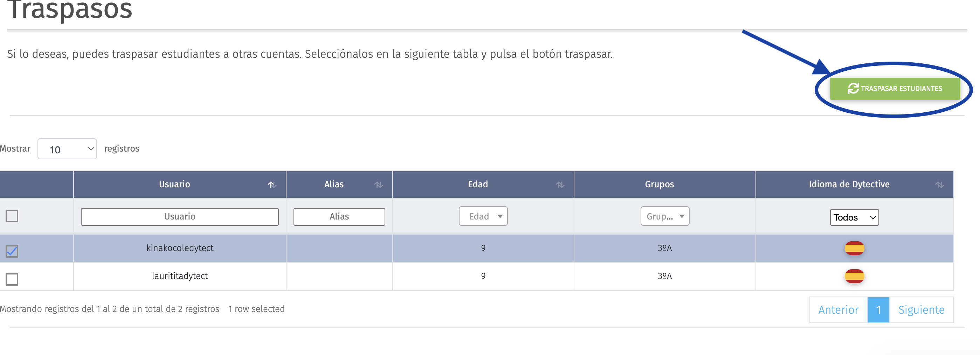Open the Grupos filter dropdown
The width and height of the screenshot is (980, 355).
665,216
